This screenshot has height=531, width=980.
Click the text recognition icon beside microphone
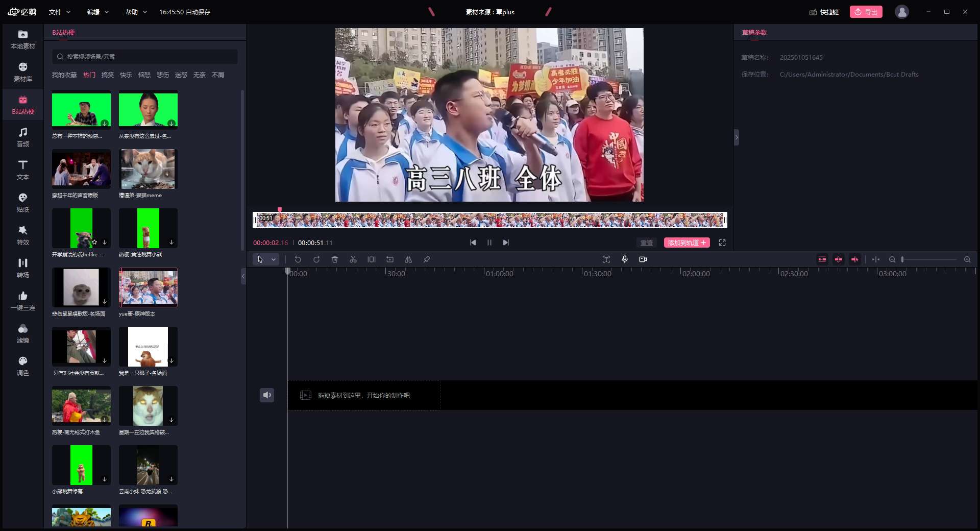tap(606, 259)
